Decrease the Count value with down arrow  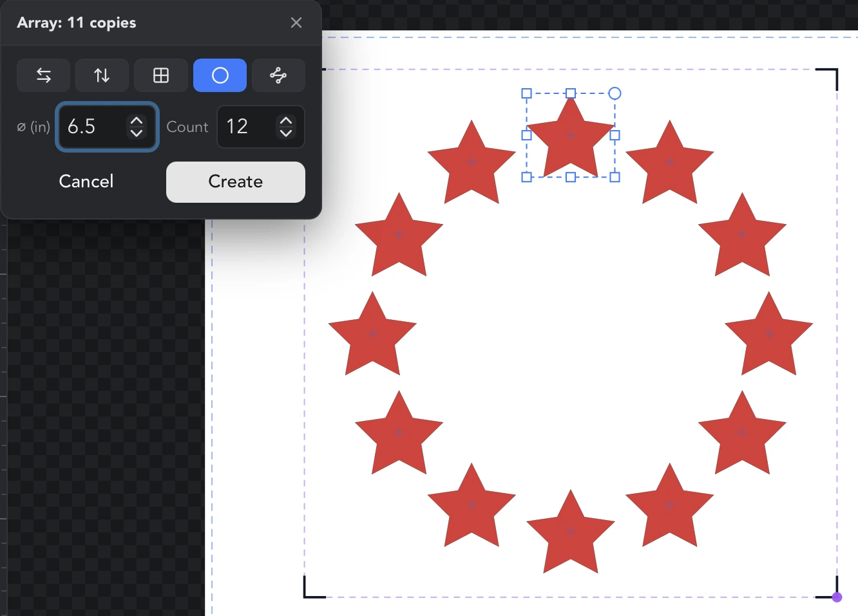coord(286,133)
